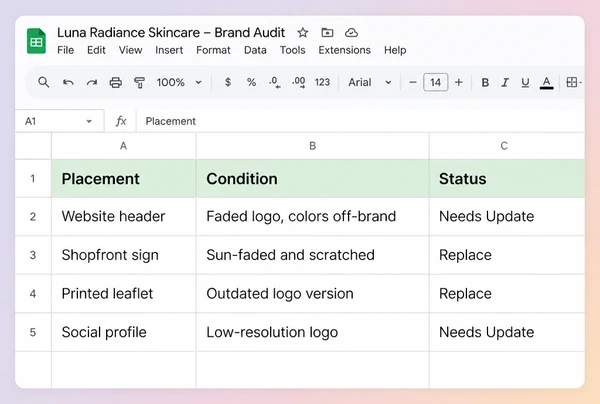Select row 5 header
The image size is (600, 404).
(33, 332)
